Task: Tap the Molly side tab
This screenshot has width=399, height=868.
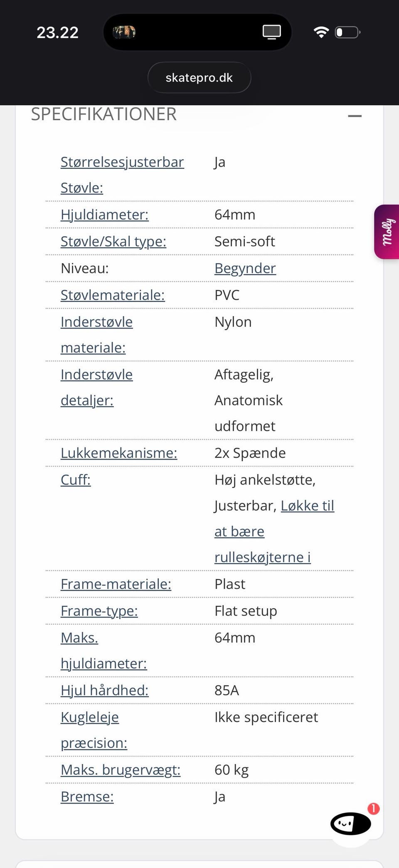Action: pyautogui.click(x=387, y=232)
